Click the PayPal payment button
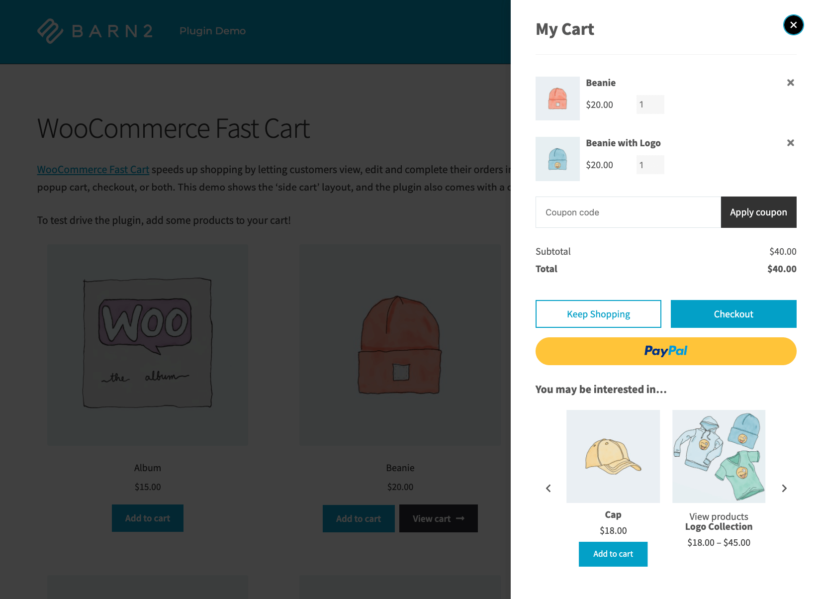Screen dimensions: 820x599 [666, 351]
